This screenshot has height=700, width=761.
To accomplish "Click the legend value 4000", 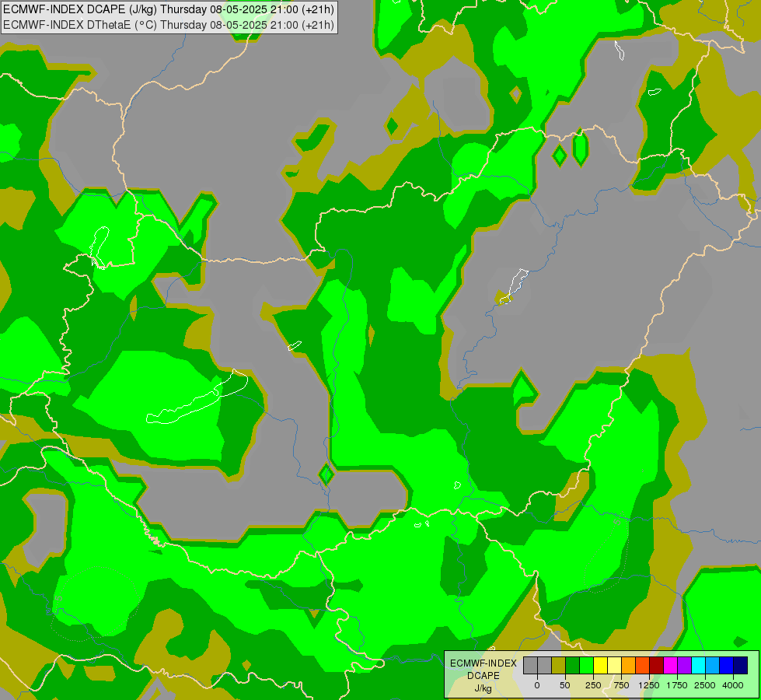I will tap(733, 685).
